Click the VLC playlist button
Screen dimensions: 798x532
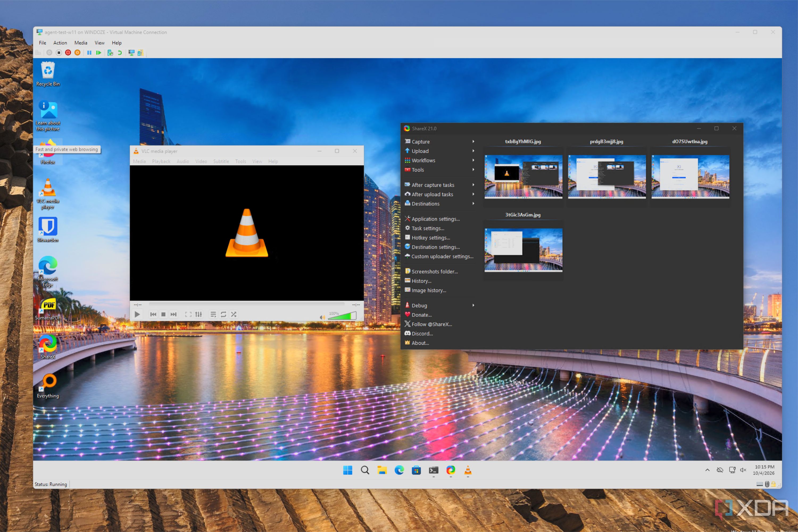[x=213, y=314]
